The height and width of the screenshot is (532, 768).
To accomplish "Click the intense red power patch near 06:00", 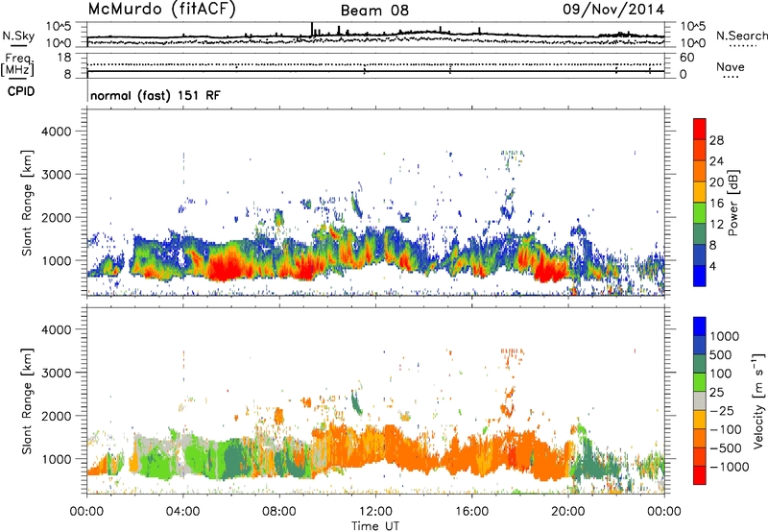I will tap(226, 267).
